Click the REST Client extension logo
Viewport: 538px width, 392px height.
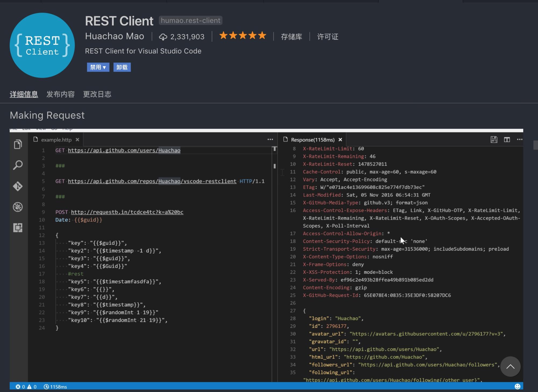[42, 45]
